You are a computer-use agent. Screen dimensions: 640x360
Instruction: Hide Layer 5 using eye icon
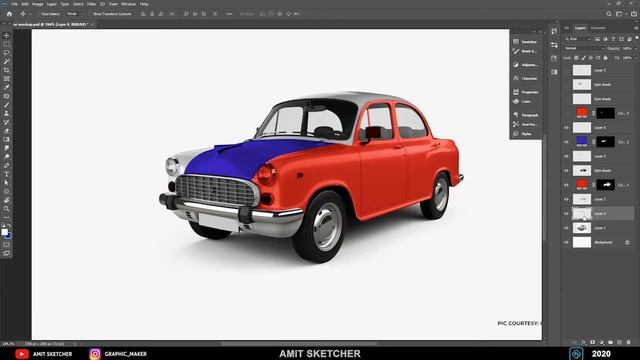click(x=566, y=128)
